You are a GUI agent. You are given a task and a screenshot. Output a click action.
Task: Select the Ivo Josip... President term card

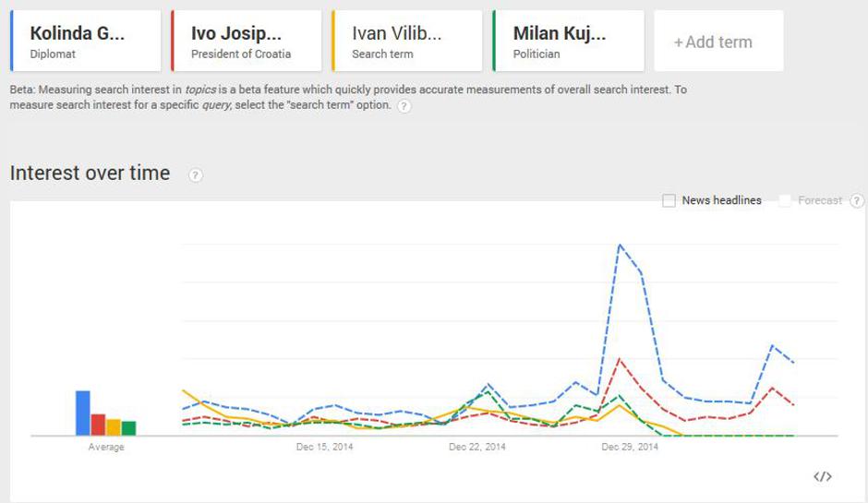coord(247,42)
